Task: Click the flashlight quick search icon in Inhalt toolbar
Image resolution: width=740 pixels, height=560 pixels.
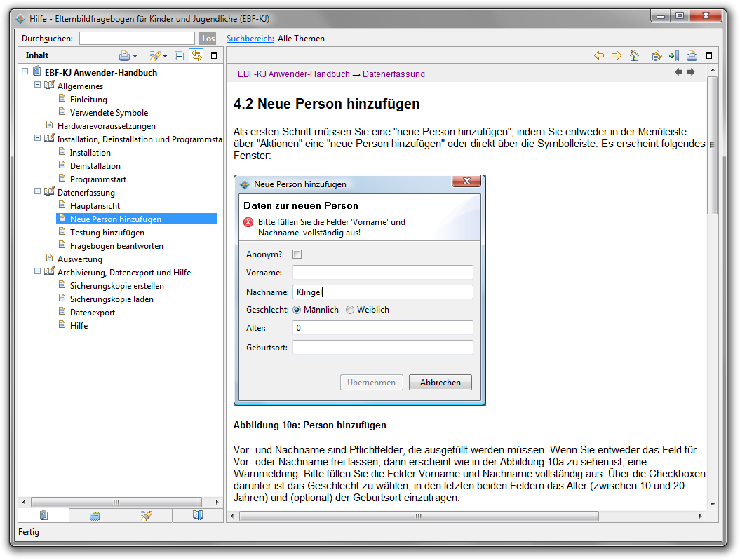Action: click(155, 55)
